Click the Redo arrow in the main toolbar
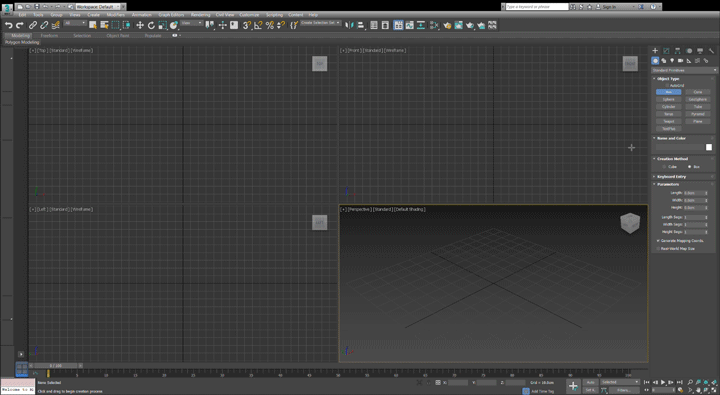This screenshot has width=720, height=395. click(20, 25)
